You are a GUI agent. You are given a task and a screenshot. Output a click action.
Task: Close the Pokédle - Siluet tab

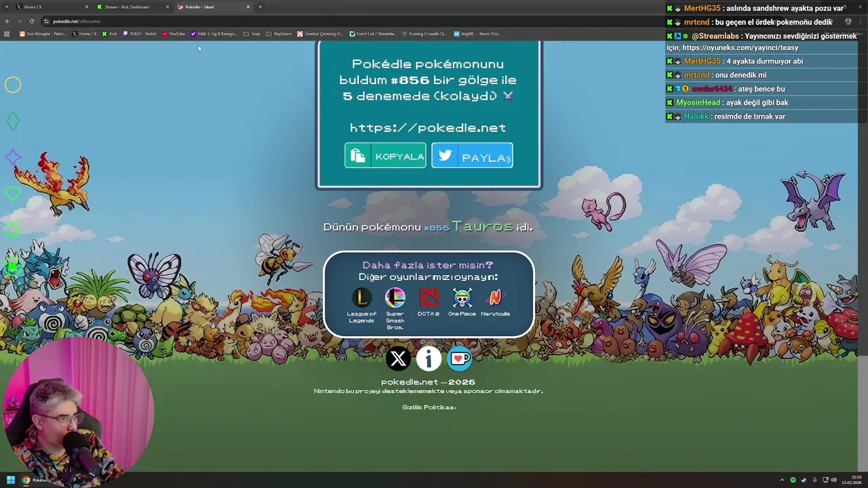coord(248,7)
